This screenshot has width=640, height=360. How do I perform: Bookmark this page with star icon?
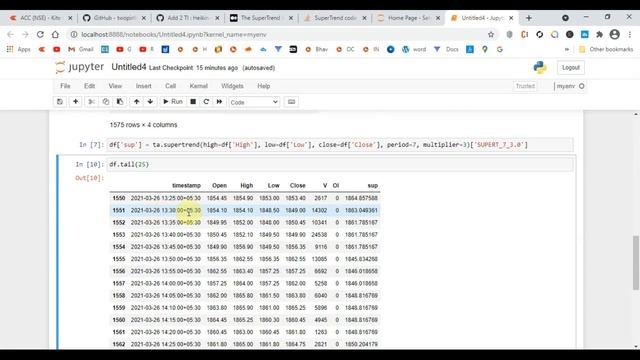(491, 35)
